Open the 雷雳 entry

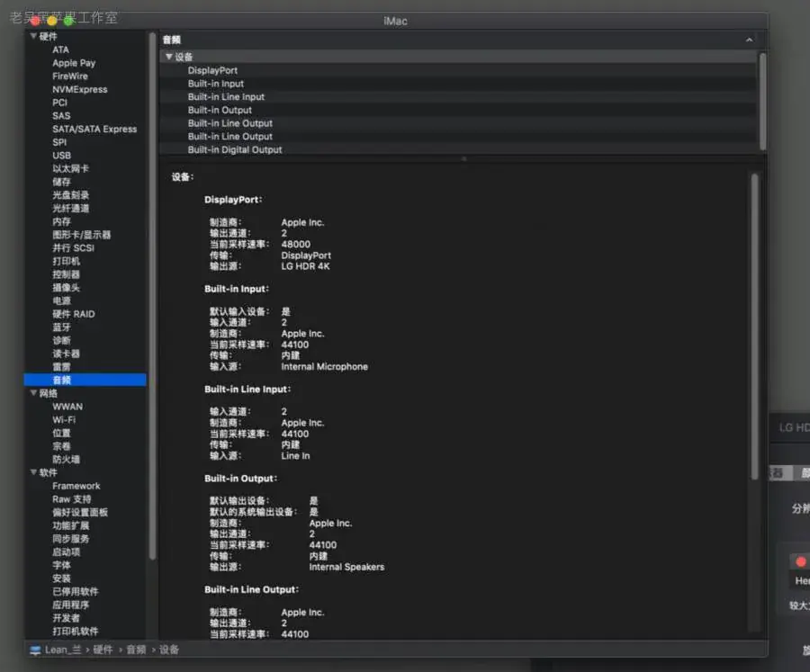61,367
